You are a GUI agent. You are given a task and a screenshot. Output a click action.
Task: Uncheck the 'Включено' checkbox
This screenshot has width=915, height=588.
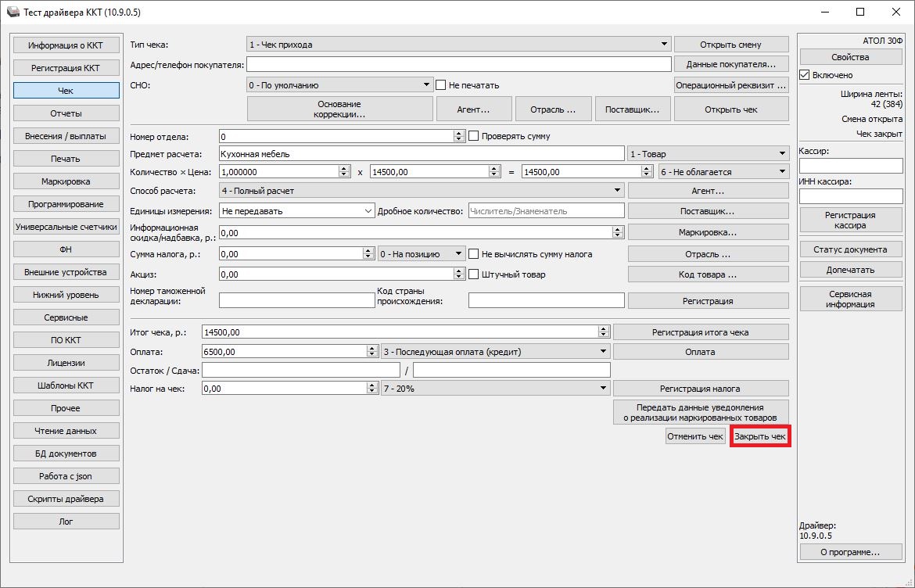coord(805,75)
